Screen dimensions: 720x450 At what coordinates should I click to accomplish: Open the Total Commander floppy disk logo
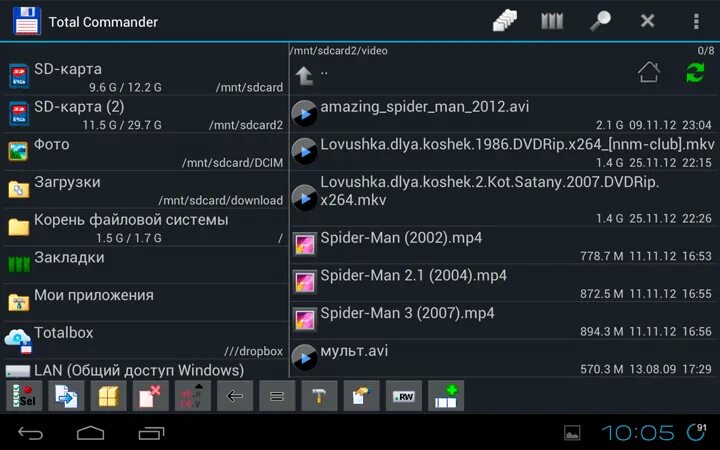pos(27,21)
